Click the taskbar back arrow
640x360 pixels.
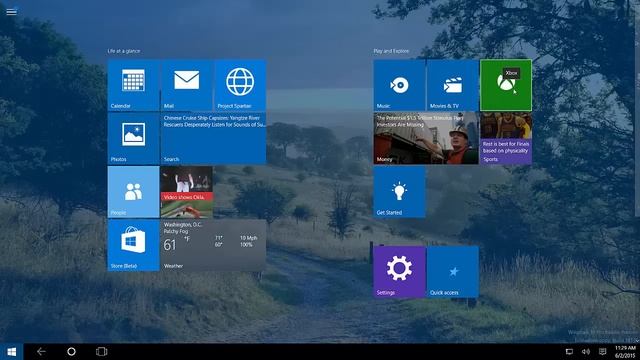(x=41, y=351)
